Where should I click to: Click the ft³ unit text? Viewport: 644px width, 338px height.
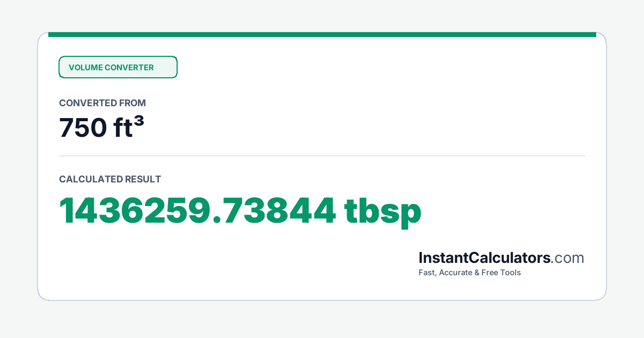pyautogui.click(x=129, y=128)
